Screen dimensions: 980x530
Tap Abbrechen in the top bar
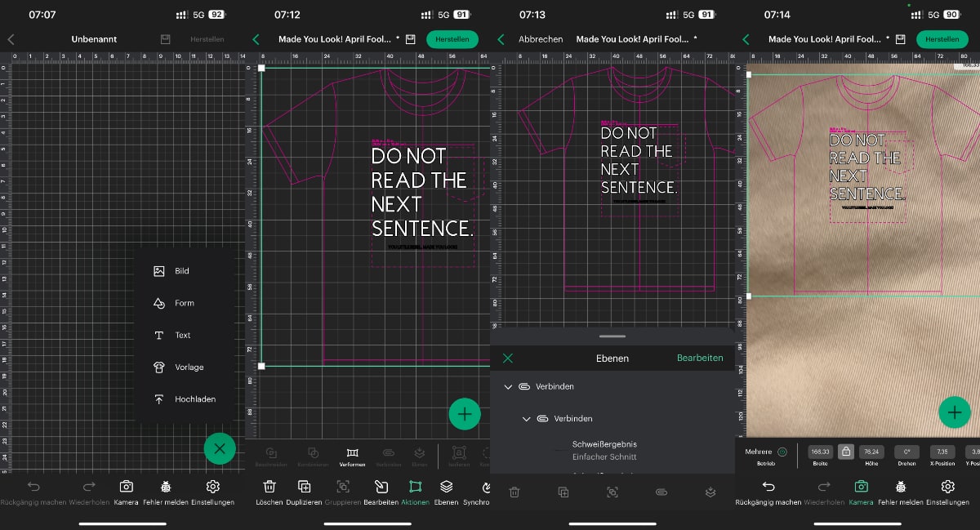point(541,39)
